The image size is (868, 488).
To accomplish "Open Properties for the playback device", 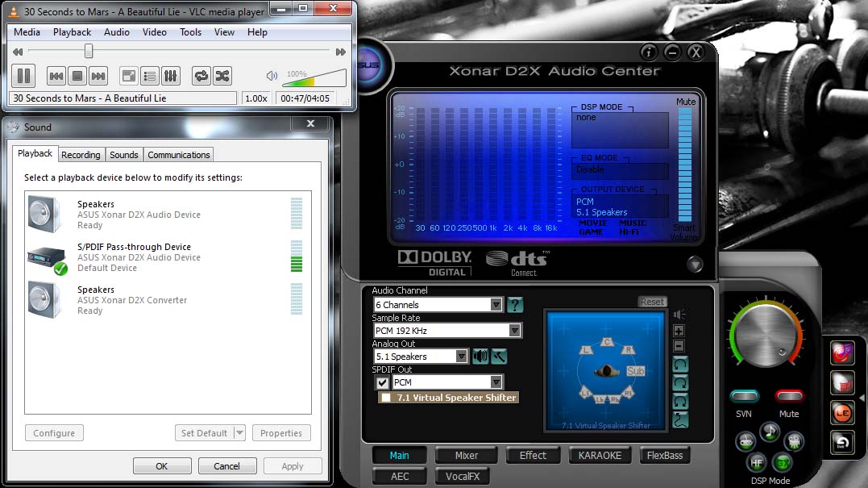I will tap(281, 432).
